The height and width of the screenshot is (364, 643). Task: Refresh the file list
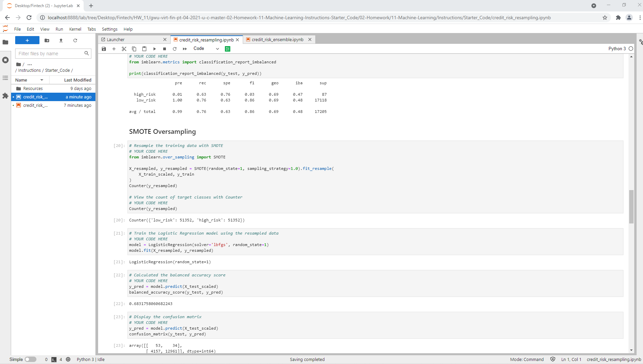coord(75,40)
